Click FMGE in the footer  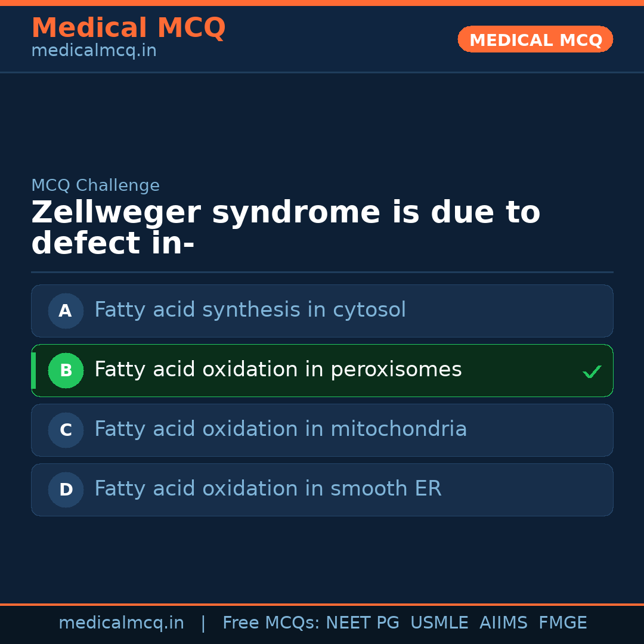pos(563,623)
